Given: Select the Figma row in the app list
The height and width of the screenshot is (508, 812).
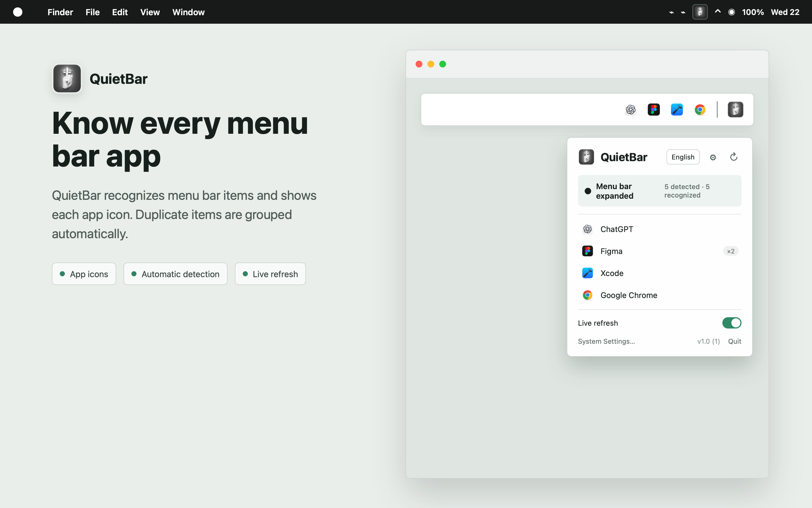Looking at the screenshot, I should tap(659, 251).
